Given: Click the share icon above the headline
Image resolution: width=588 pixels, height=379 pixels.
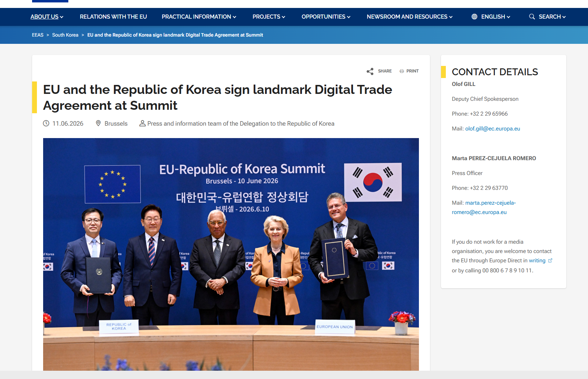Looking at the screenshot, I should [x=370, y=71].
